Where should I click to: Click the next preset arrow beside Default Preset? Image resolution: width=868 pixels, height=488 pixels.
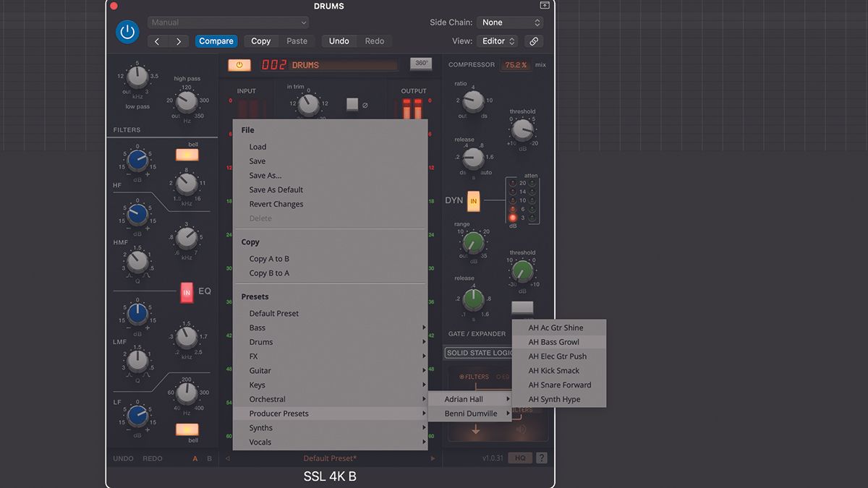pyautogui.click(x=433, y=458)
